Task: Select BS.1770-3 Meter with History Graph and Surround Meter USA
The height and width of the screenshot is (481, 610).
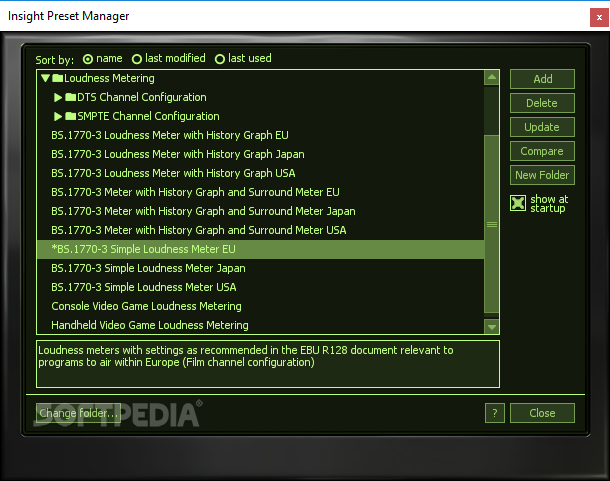Action: [x=260, y=230]
